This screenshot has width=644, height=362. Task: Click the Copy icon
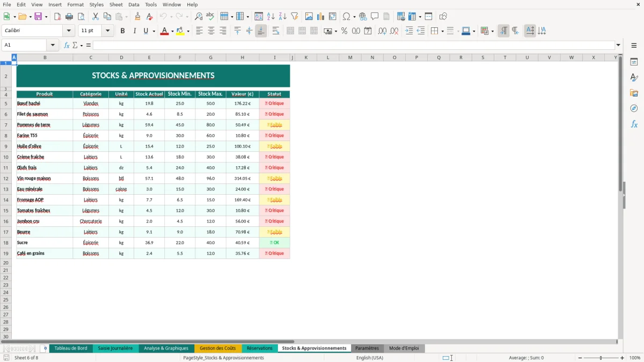point(107,17)
